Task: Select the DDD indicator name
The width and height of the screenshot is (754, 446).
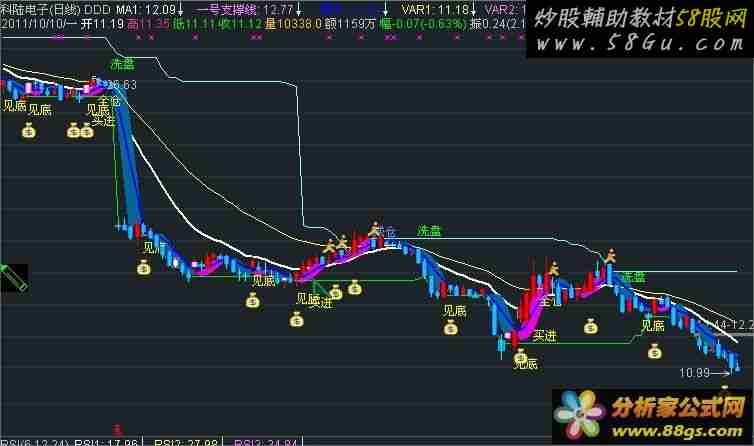Action: [98, 10]
